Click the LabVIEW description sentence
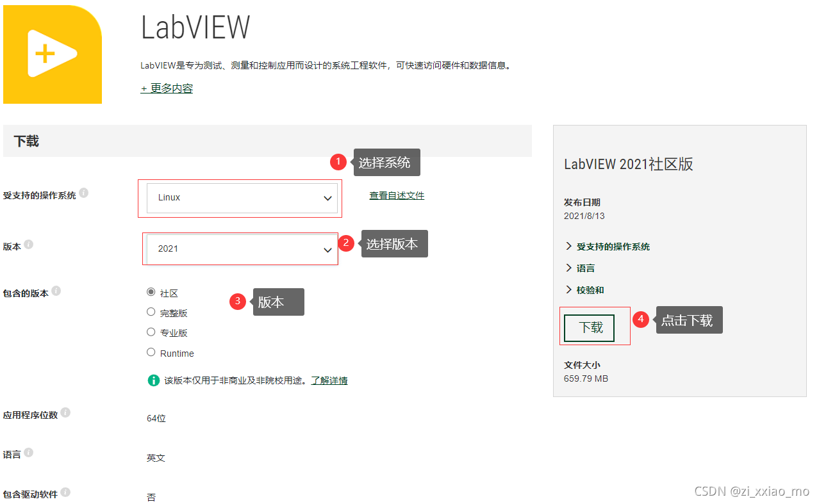This screenshot has width=819, height=504. [327, 65]
